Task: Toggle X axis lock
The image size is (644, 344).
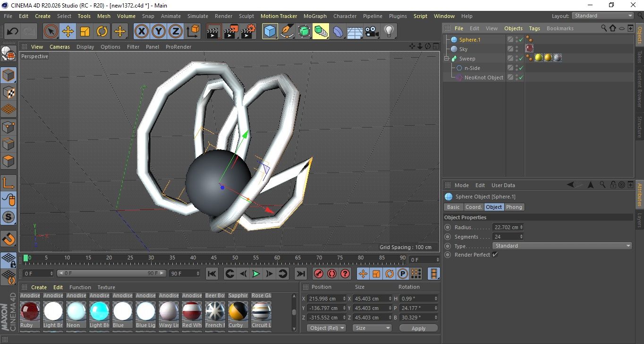Action: [x=141, y=32]
